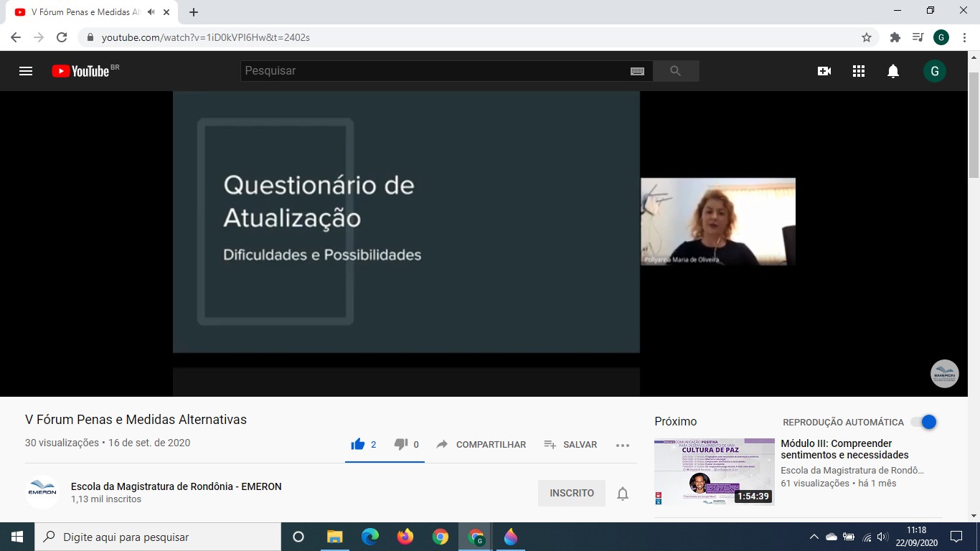Viewport: 980px width, 551px height.
Task: Open the more actions three-dot menu
Action: (x=622, y=445)
